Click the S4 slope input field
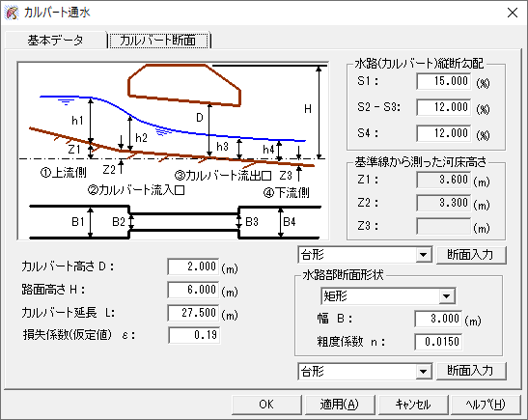This screenshot has width=528, height=420. point(443,133)
